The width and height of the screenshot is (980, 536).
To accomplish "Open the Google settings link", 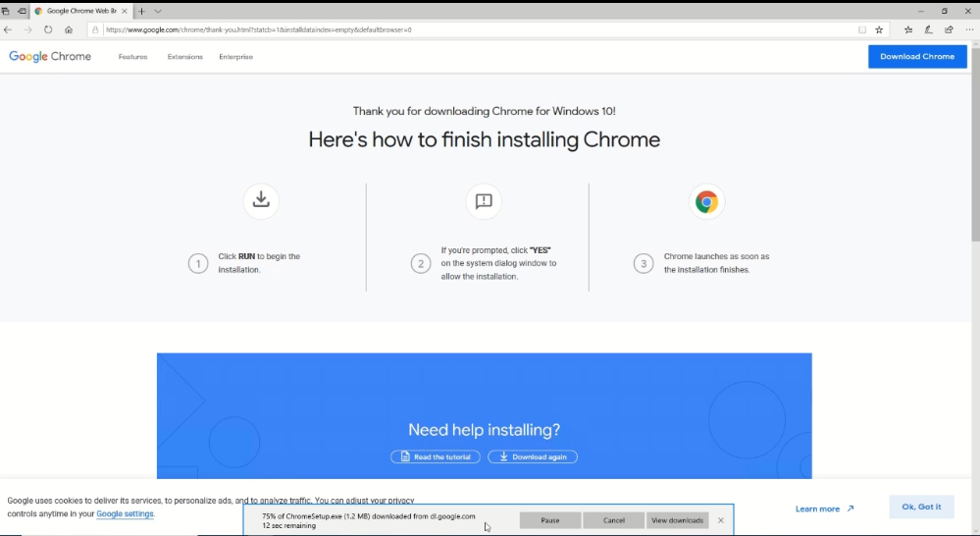I will (125, 513).
